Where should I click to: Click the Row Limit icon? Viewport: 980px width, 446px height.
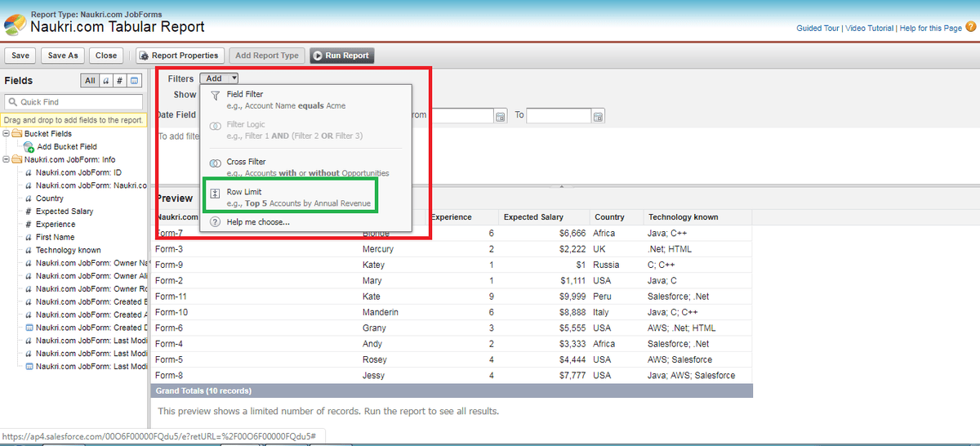pos(216,194)
